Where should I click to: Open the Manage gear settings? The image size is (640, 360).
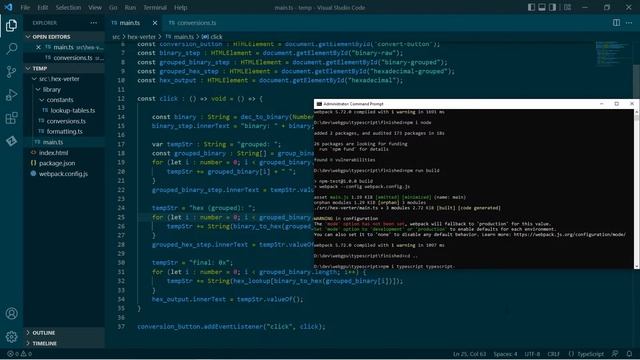click(11, 337)
